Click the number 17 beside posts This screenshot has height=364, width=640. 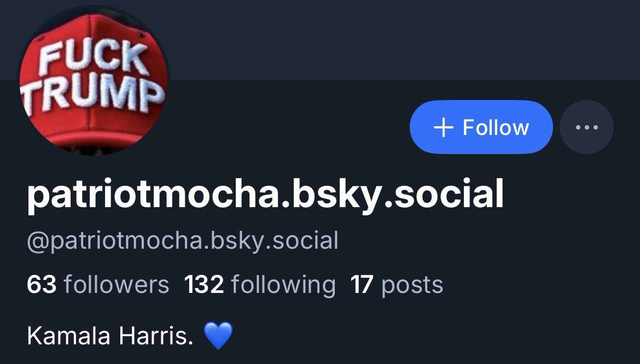tap(362, 285)
